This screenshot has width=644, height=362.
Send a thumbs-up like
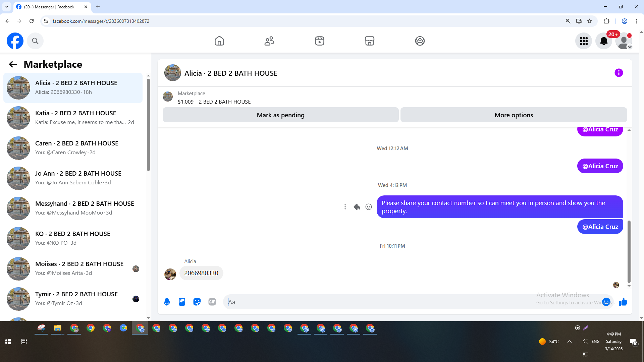tap(623, 302)
